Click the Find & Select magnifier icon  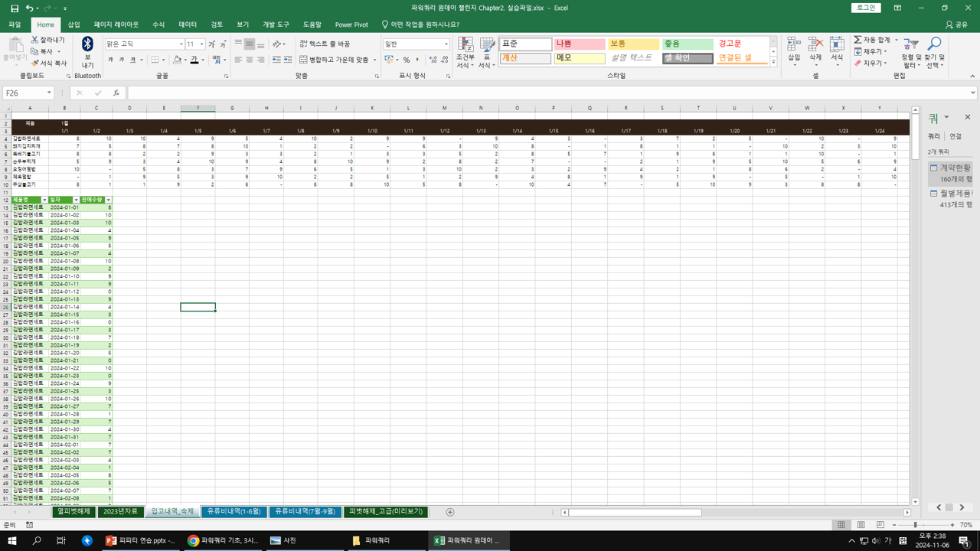pyautogui.click(x=934, y=44)
